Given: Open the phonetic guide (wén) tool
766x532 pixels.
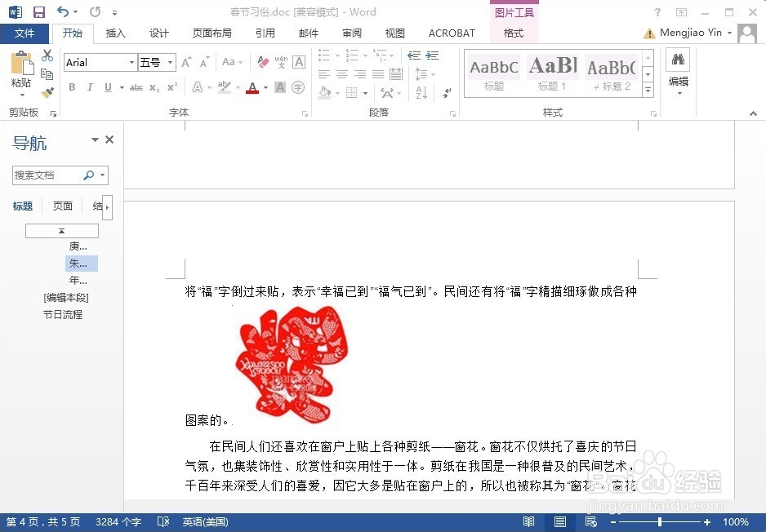Looking at the screenshot, I should pos(281,62).
